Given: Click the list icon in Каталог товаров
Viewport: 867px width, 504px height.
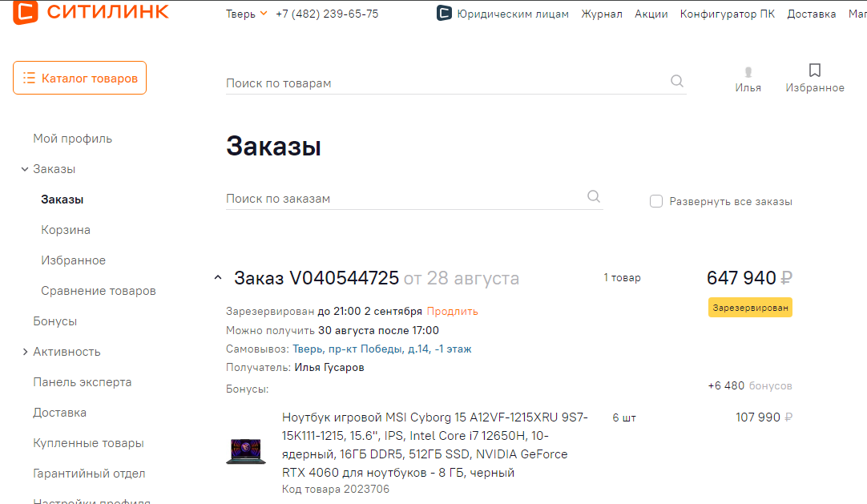Looking at the screenshot, I should click(29, 78).
